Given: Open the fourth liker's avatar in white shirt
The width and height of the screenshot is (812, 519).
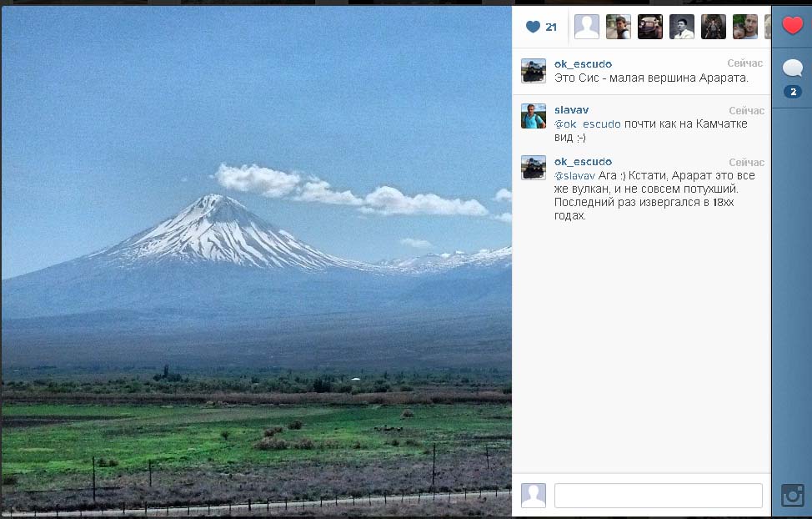Looking at the screenshot, I should [x=681, y=27].
